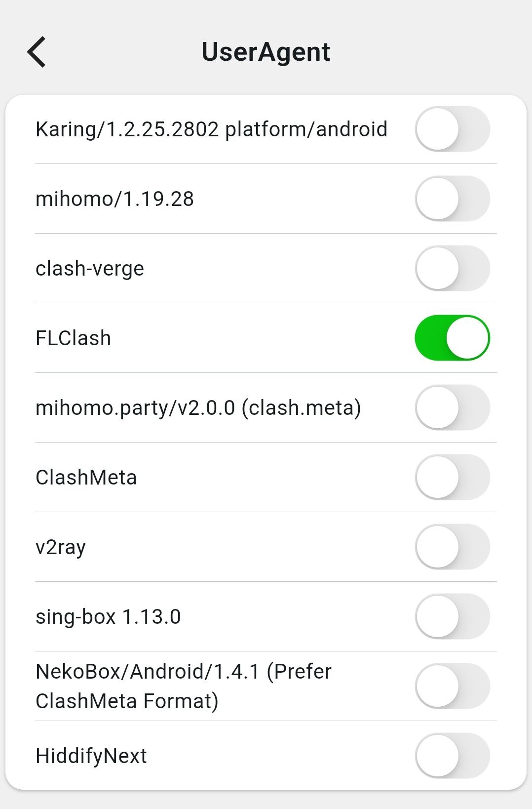
Task: Tap the UserAgent page title
Action: (x=266, y=52)
